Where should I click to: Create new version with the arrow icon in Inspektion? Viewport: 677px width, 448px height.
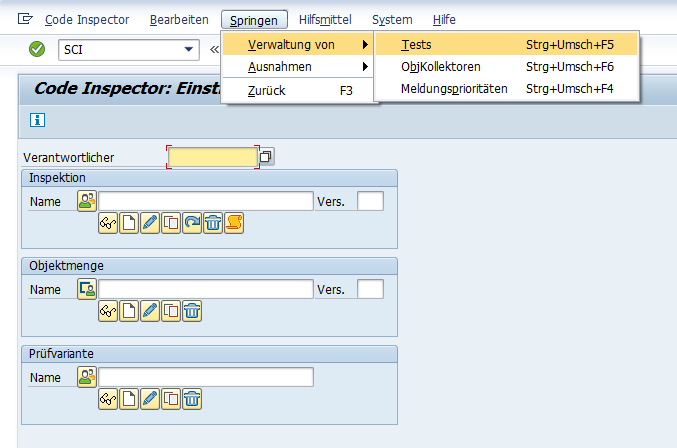pyautogui.click(x=192, y=223)
